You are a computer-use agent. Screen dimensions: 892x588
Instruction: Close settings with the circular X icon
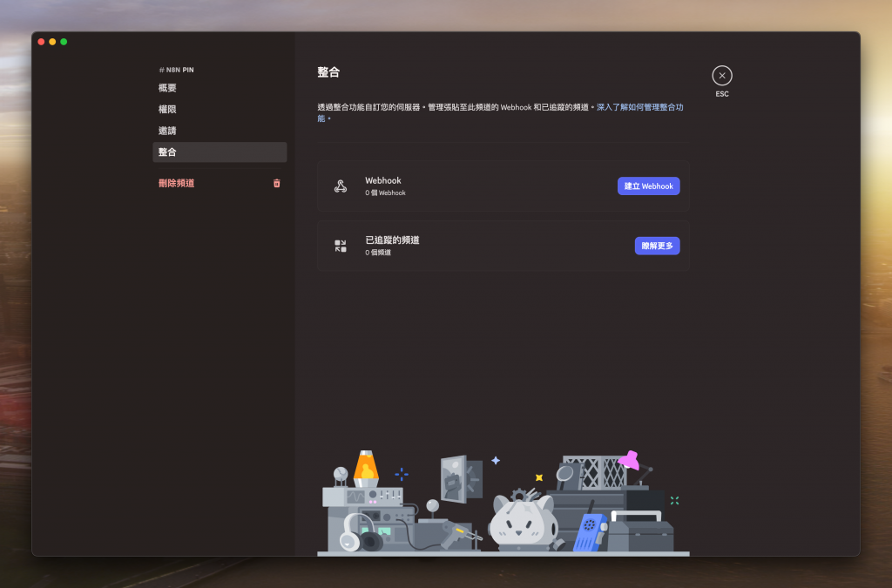(722, 76)
